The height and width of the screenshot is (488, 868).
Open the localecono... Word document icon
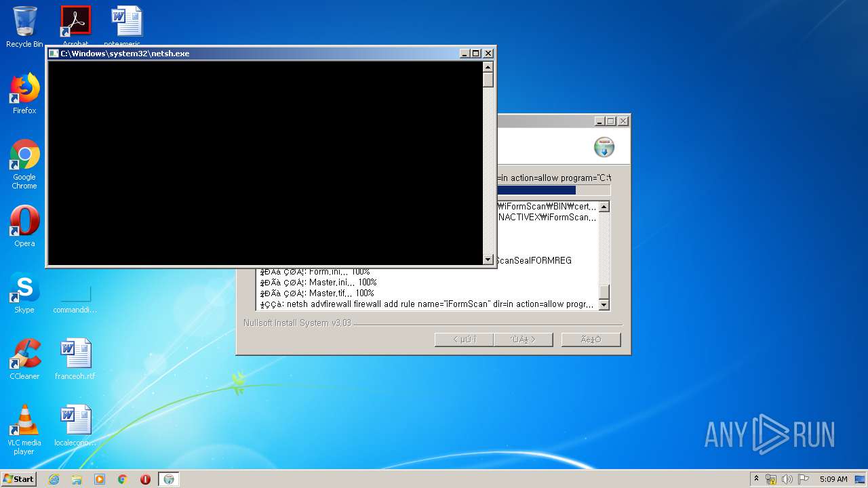[x=75, y=426]
